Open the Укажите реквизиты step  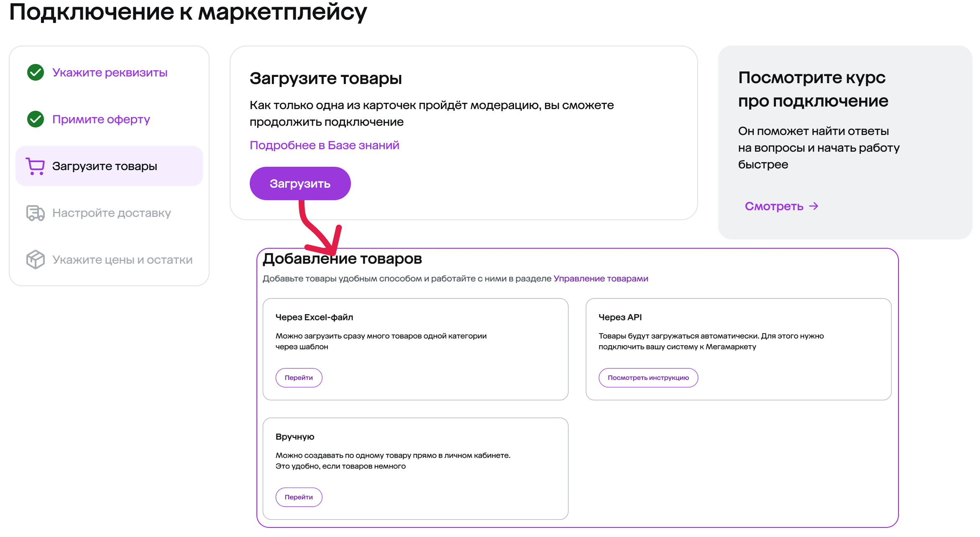point(110,72)
